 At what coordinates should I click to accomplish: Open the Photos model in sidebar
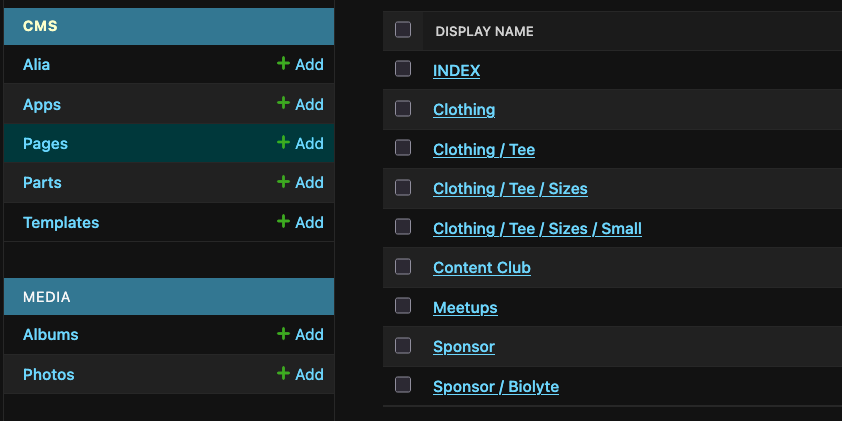tap(48, 374)
